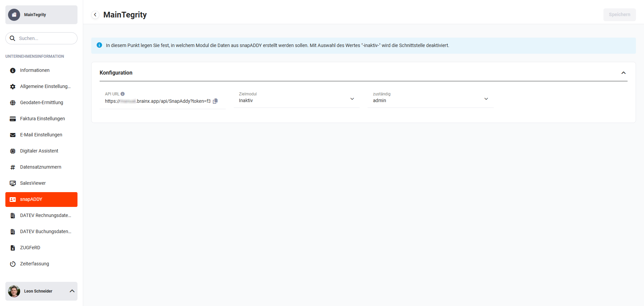This screenshot has width=644, height=306.
Task: Click the MainTegrity company logo icon
Action: tap(14, 15)
